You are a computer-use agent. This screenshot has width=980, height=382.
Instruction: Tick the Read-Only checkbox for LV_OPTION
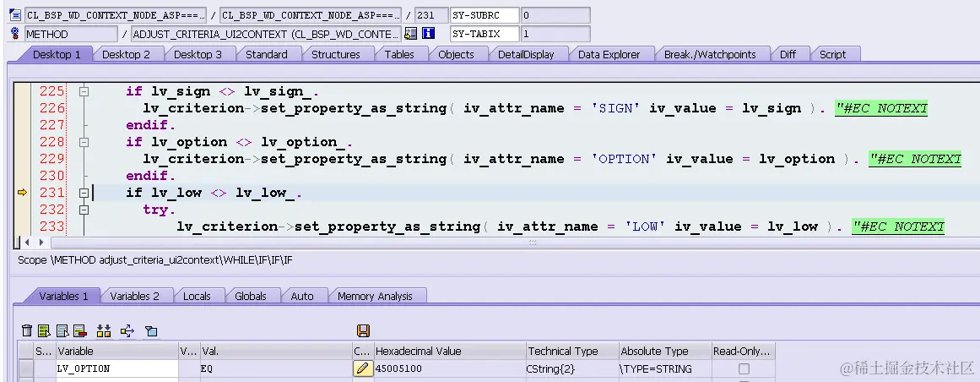click(744, 368)
